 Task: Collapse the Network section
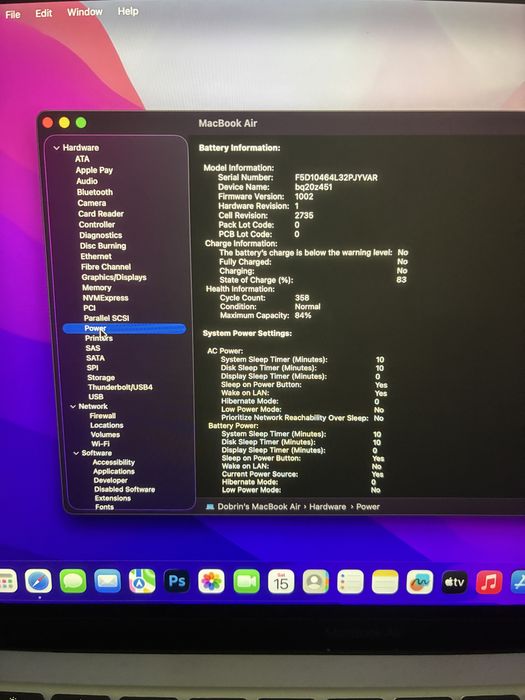point(73,406)
